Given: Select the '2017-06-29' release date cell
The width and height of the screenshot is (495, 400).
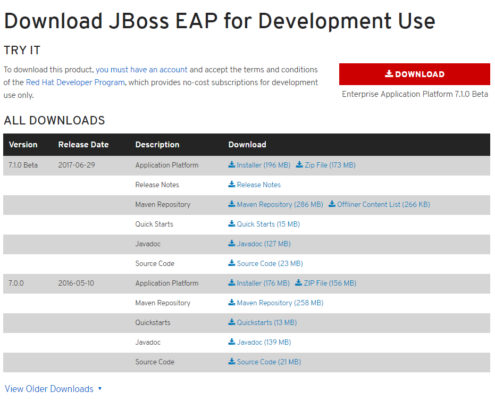Looking at the screenshot, I should (x=77, y=165).
